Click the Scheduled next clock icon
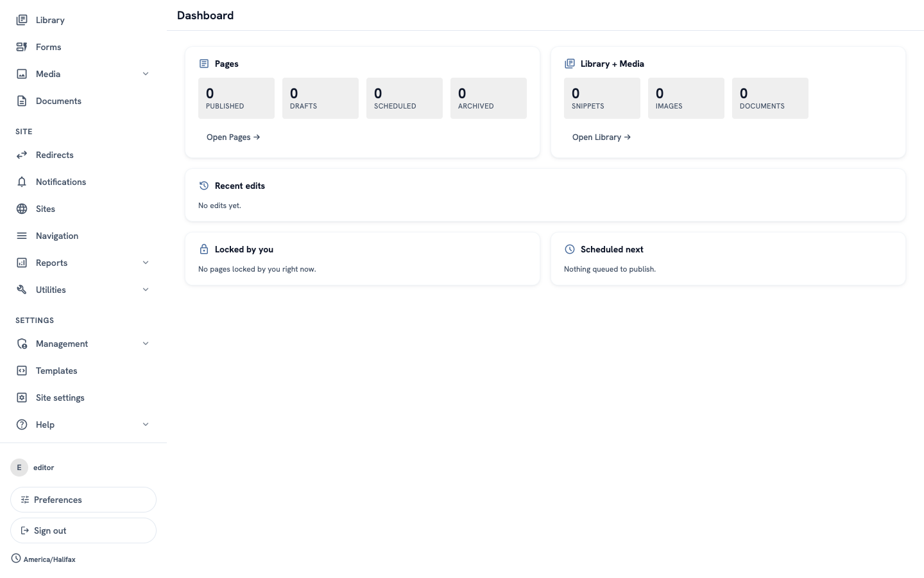Viewport: 924px width, 578px height. click(570, 249)
